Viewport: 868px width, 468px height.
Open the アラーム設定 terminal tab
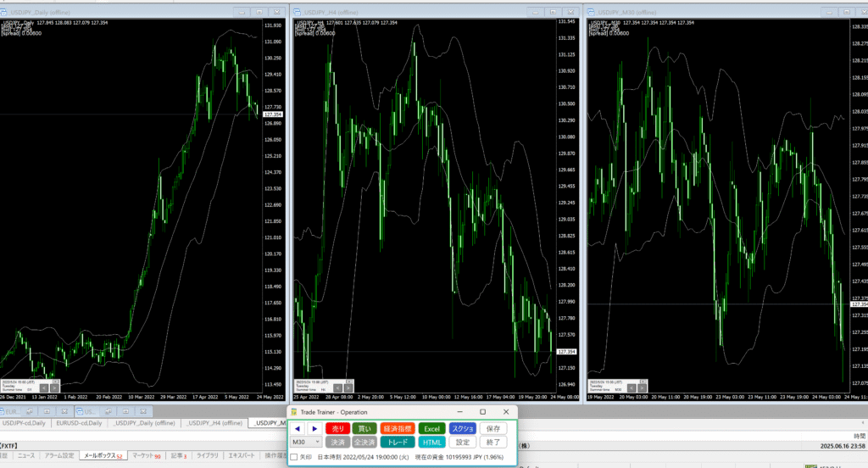[58, 456]
